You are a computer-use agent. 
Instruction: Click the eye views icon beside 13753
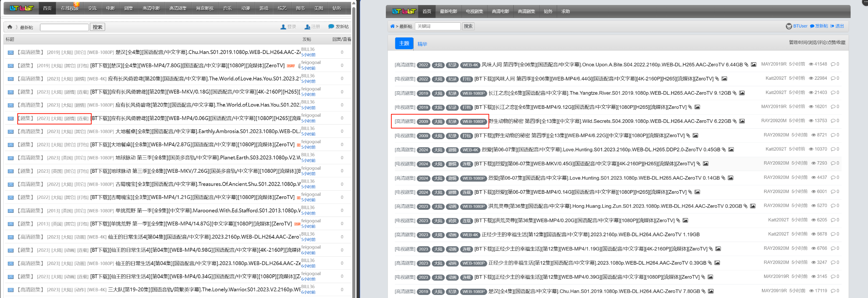pos(811,121)
